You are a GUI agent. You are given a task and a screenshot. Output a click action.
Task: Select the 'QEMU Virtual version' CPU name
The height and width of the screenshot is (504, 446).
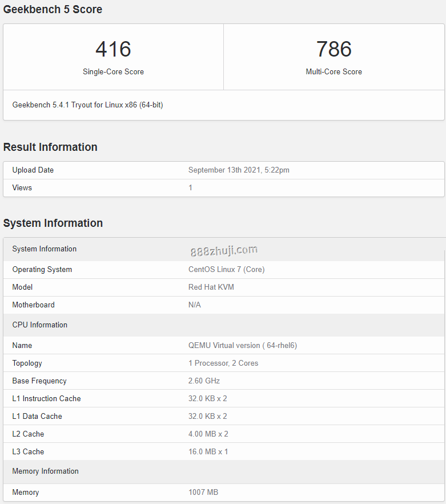click(x=243, y=346)
